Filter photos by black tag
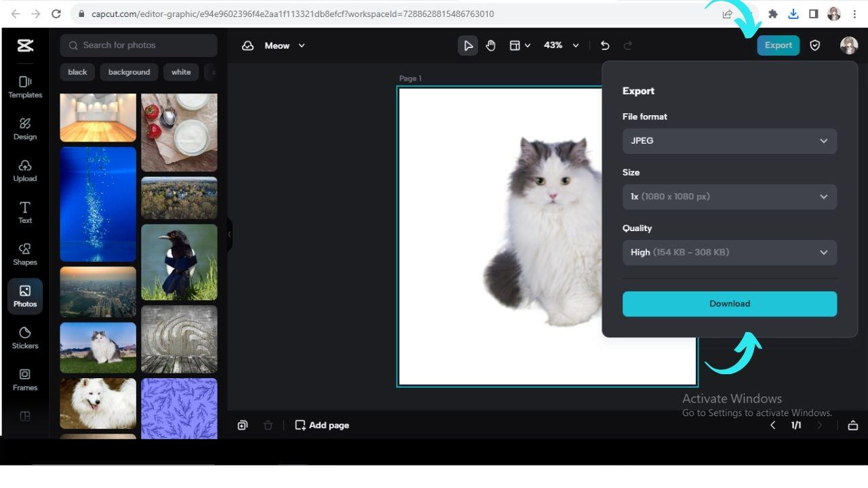This screenshot has height=488, width=868. pos(77,72)
